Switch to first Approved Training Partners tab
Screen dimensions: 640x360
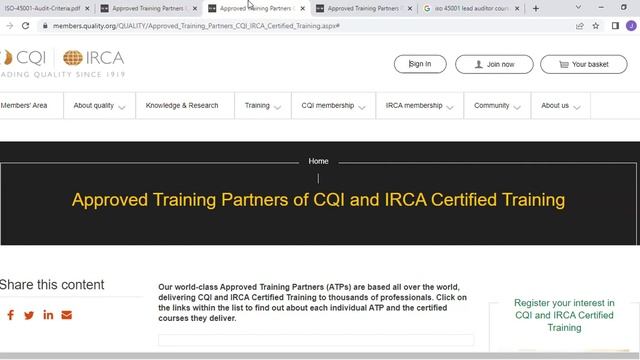click(148, 8)
